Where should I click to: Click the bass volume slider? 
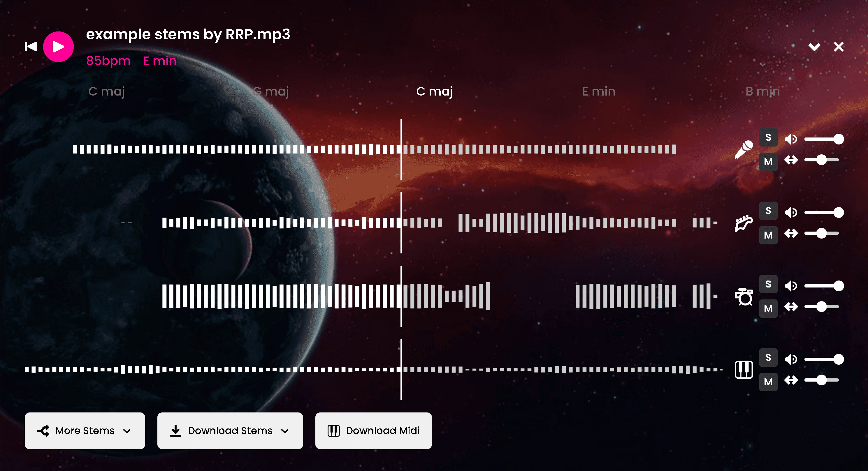pyautogui.click(x=824, y=212)
